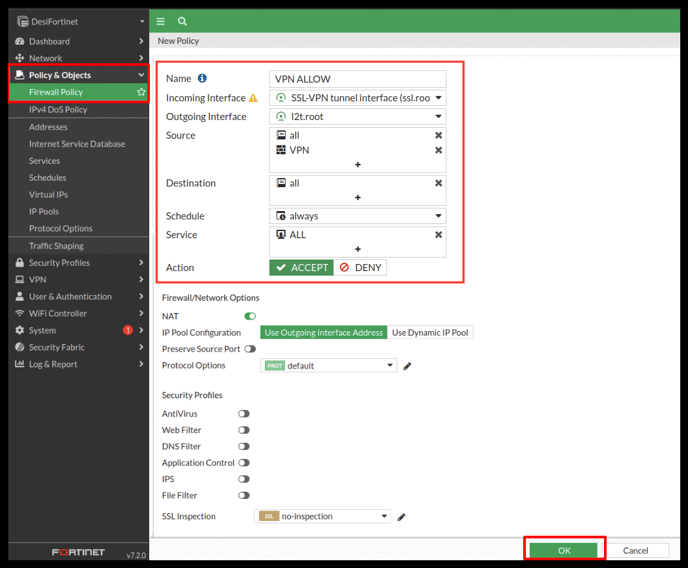688x568 pixels.
Task: Add a new Destination with plus icon
Action: tap(357, 198)
